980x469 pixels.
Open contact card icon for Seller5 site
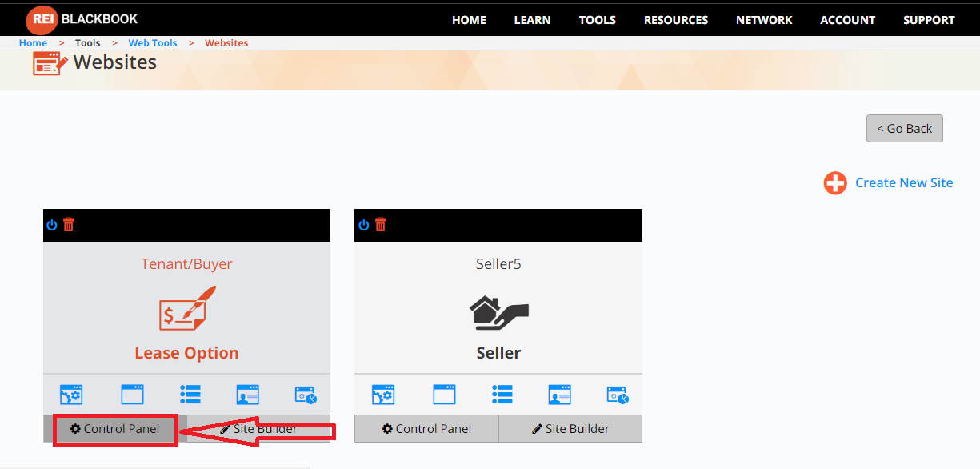tap(559, 395)
